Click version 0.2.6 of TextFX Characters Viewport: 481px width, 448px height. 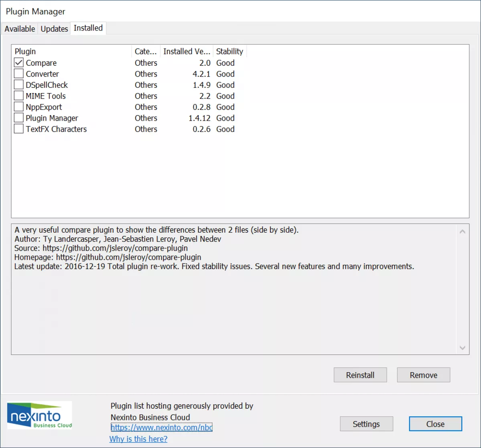[x=201, y=129]
